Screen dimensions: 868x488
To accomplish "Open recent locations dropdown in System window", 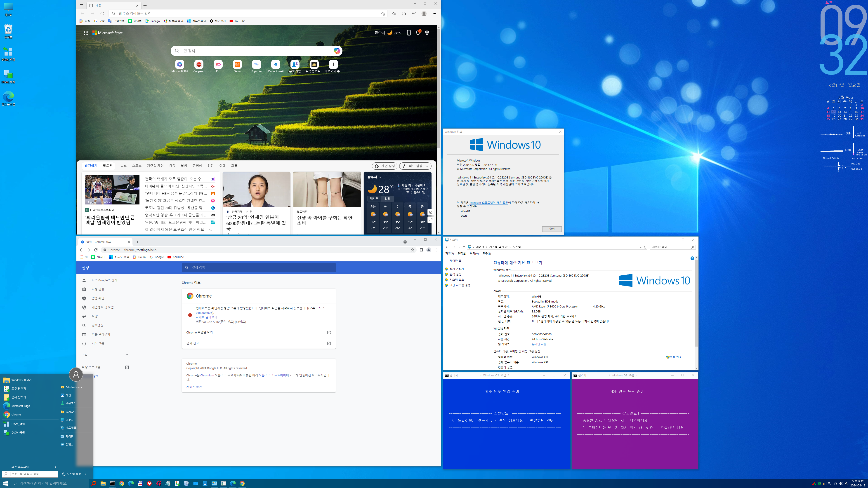I will 459,247.
